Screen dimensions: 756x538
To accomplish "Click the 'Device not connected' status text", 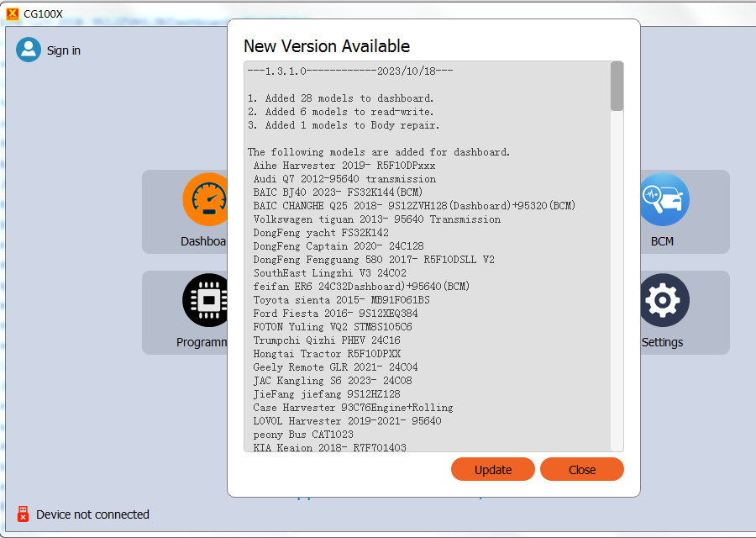I will click(92, 514).
